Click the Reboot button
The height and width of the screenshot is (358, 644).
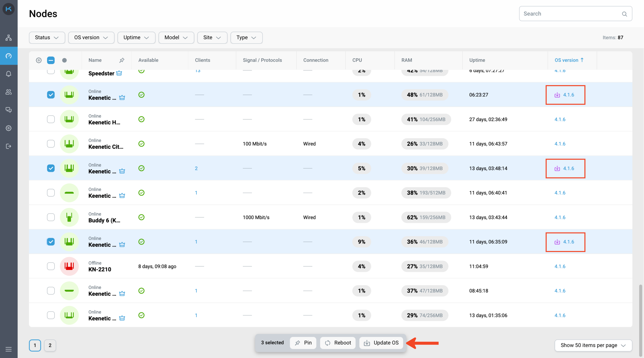[338, 342]
